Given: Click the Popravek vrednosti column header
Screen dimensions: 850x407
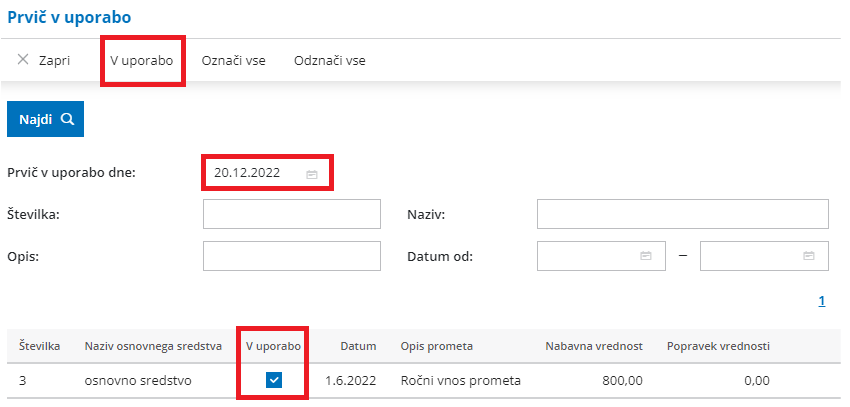Looking at the screenshot, I should (x=718, y=346).
